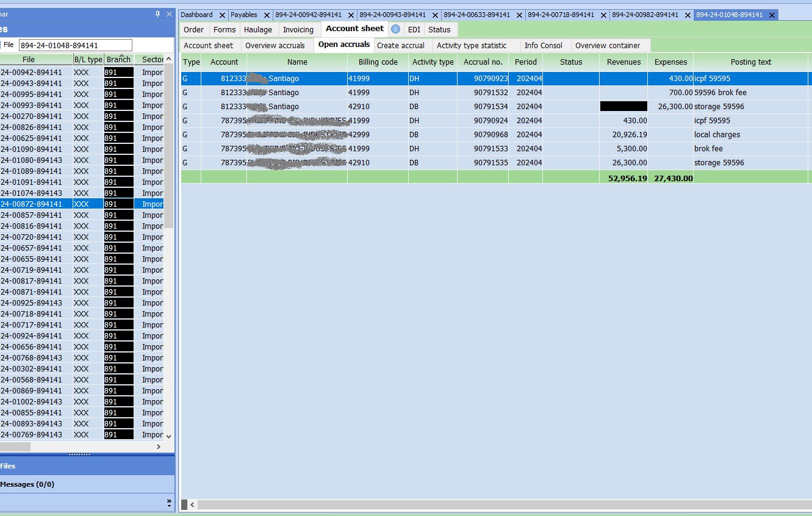The image size is (812, 516).
Task: Click the file list horizontal scroll right arrow
Action: click(159, 447)
